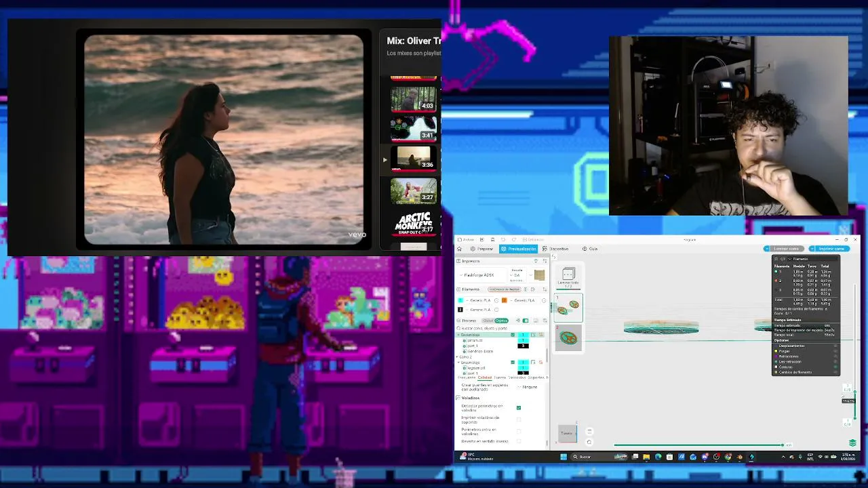Open the Guía tab
The width and height of the screenshot is (868, 488).
pos(590,249)
